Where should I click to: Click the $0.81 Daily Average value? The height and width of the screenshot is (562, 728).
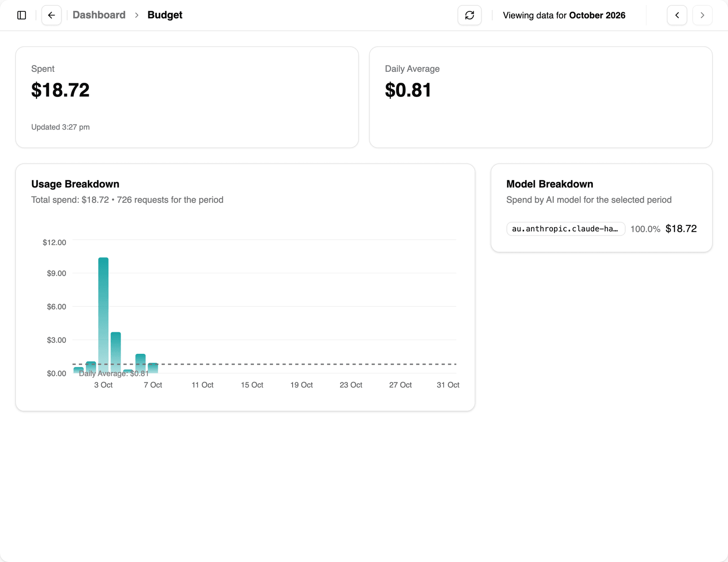tap(408, 90)
